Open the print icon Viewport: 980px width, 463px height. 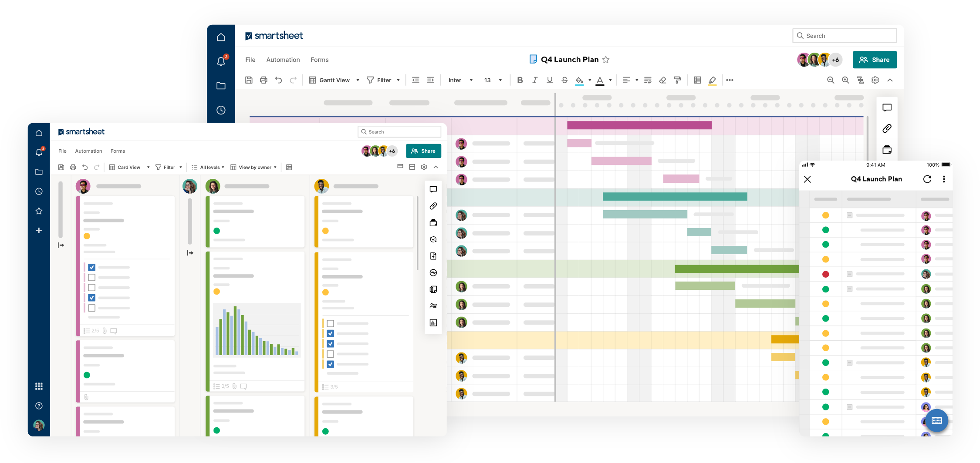(x=264, y=80)
